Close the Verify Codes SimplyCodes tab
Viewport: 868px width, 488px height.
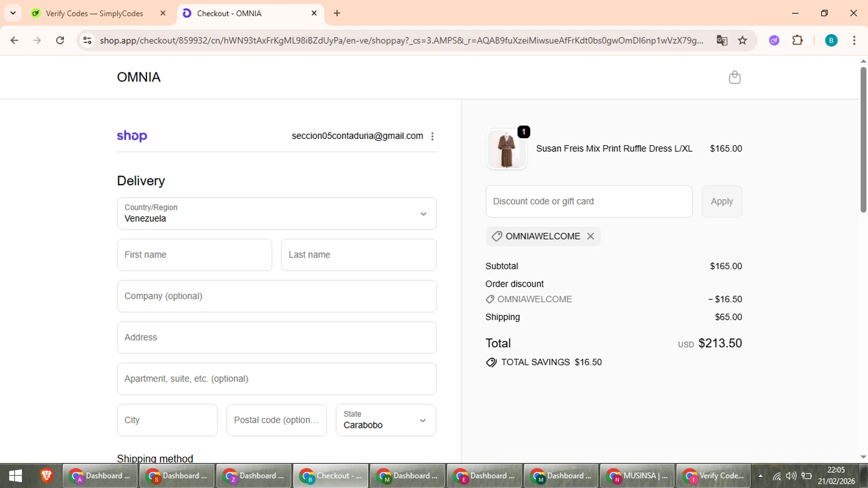[163, 13]
